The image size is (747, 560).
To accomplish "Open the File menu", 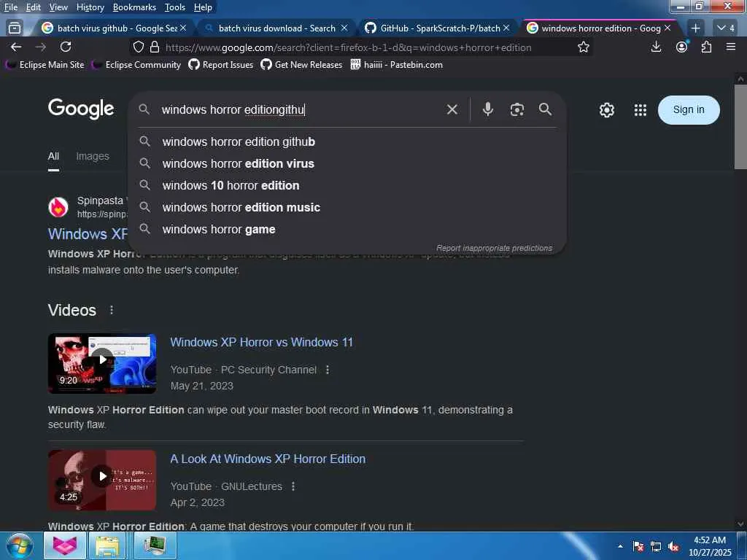I will pos(11,7).
